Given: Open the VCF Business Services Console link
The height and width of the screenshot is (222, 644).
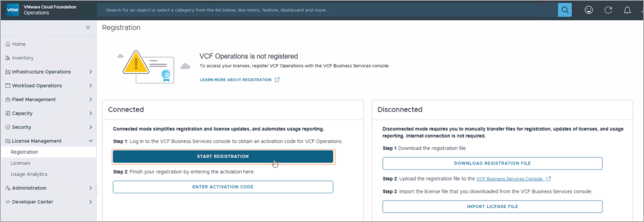Looking at the screenshot, I should coord(509,179).
